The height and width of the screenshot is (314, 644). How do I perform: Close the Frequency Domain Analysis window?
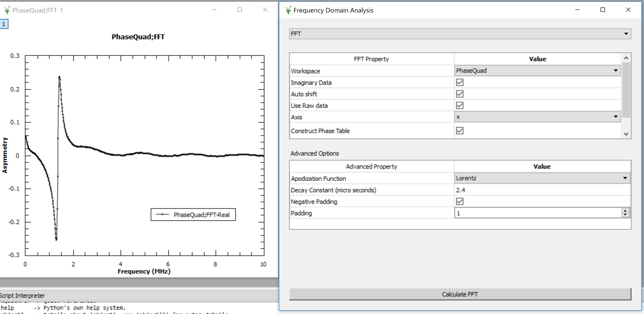(628, 10)
